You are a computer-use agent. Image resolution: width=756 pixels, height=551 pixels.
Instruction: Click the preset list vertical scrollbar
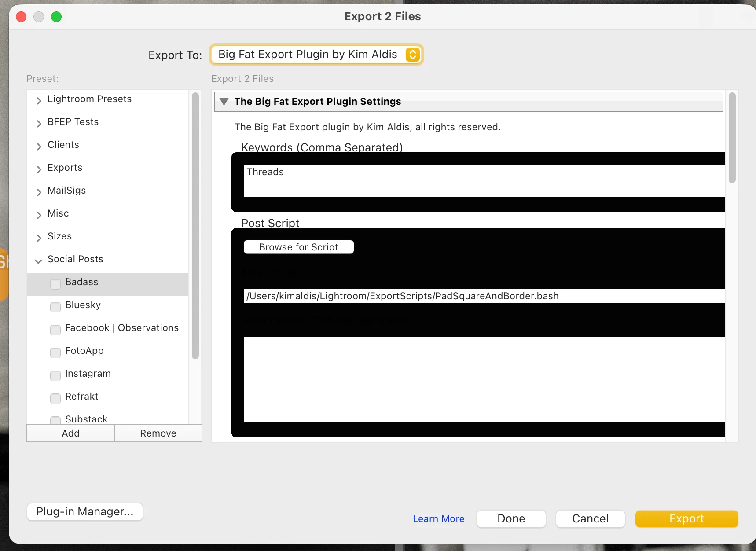click(x=195, y=226)
